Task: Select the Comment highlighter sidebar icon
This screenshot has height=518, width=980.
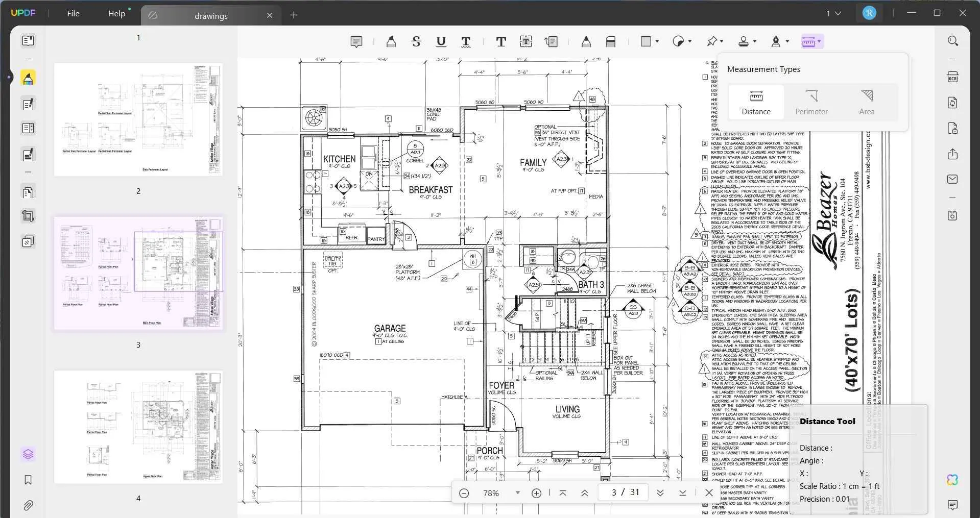Action: point(28,79)
